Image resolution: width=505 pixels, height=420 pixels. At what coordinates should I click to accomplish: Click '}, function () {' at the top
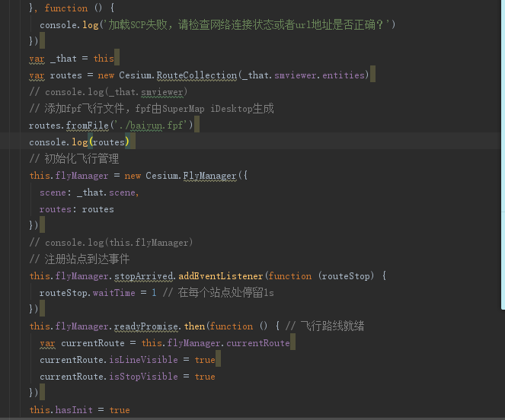(x=72, y=8)
